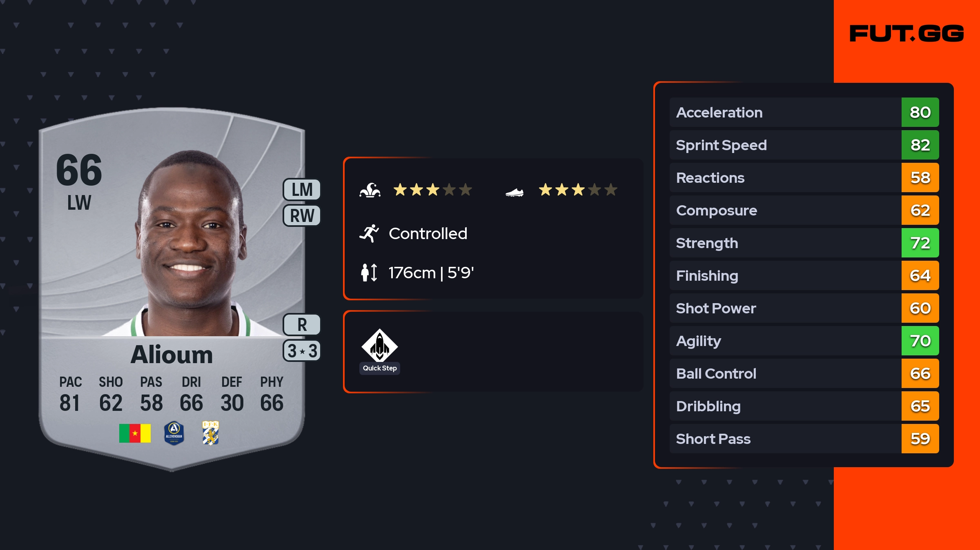The height and width of the screenshot is (550, 980).
Task: Click the player face portrait
Action: pyautogui.click(x=190, y=241)
